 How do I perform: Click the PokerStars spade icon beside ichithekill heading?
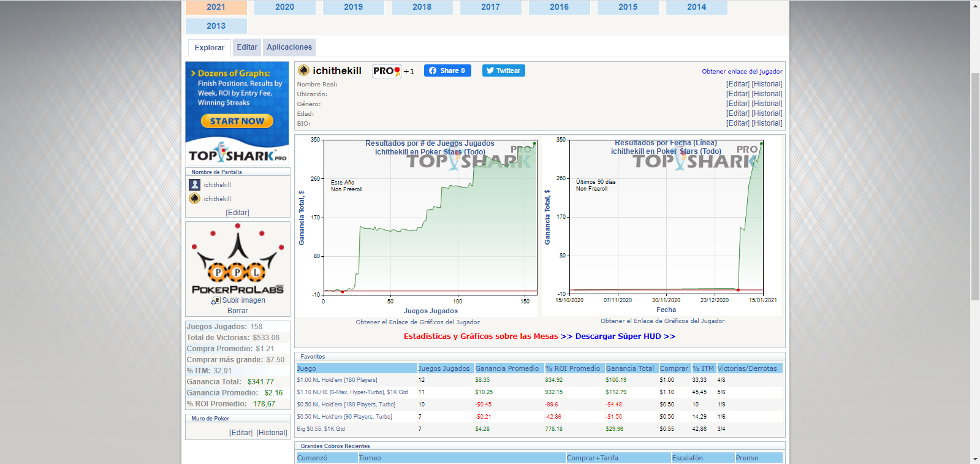(303, 70)
